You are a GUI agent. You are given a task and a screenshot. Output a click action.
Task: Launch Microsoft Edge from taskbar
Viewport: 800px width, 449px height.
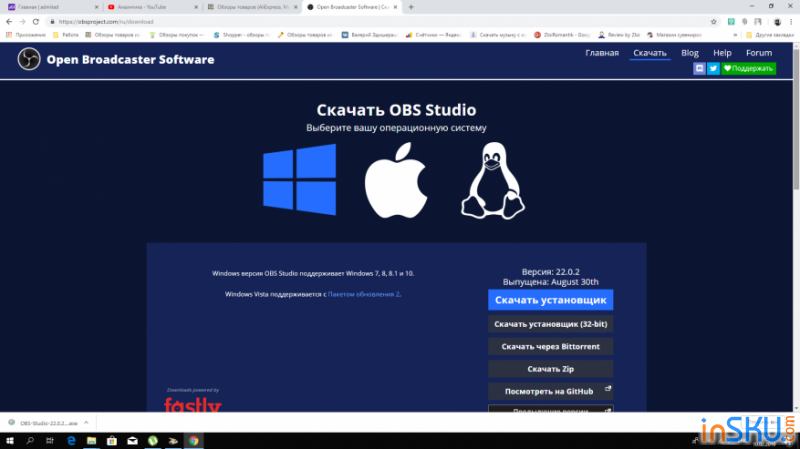tap(71, 440)
